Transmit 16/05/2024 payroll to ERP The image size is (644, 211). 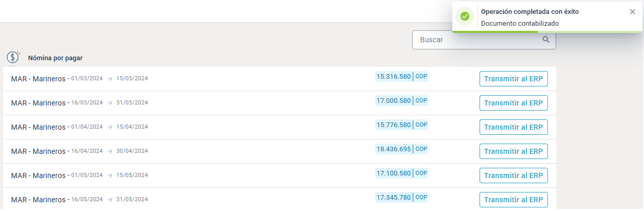coord(513,200)
